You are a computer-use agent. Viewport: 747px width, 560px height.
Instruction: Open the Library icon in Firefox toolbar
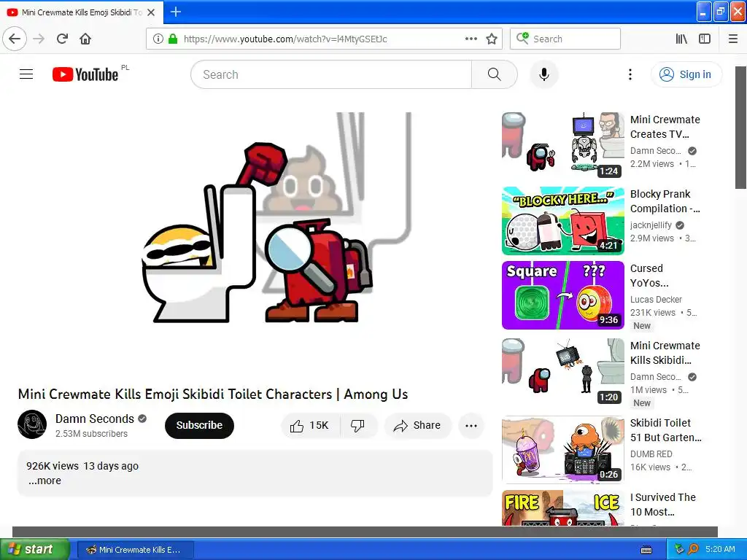coord(681,39)
